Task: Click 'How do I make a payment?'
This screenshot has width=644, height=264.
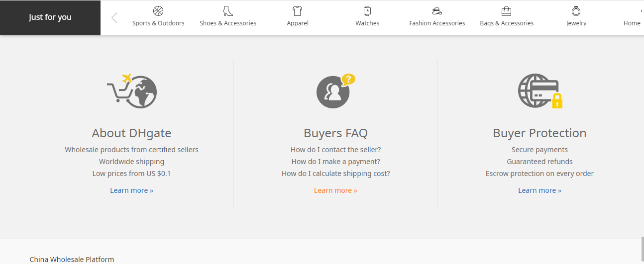Action: [x=335, y=162]
